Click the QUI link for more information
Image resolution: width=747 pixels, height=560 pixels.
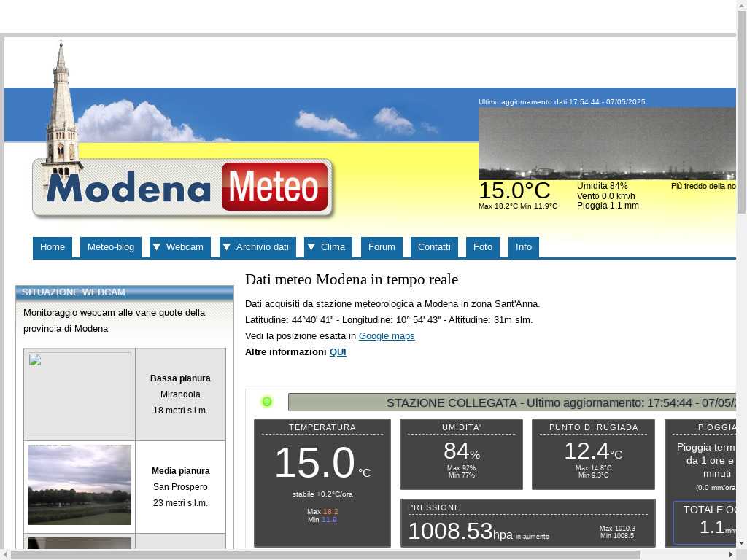338,352
